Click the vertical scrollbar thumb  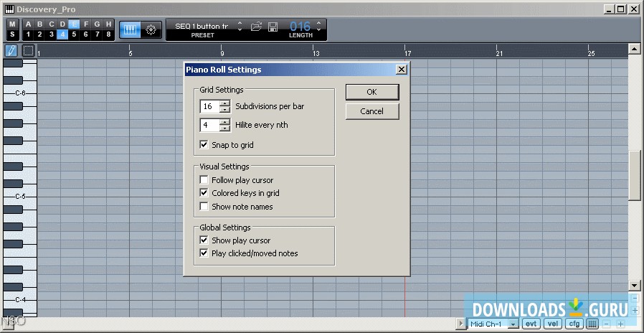click(x=634, y=176)
